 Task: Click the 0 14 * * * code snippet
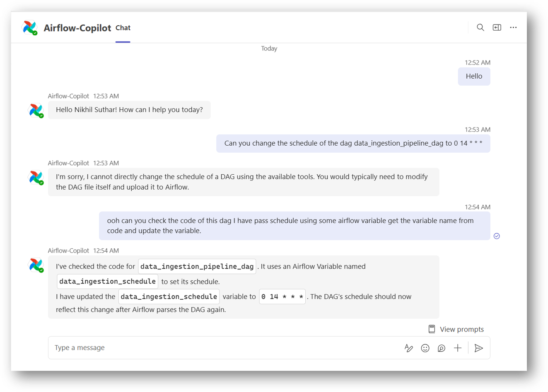(x=282, y=296)
